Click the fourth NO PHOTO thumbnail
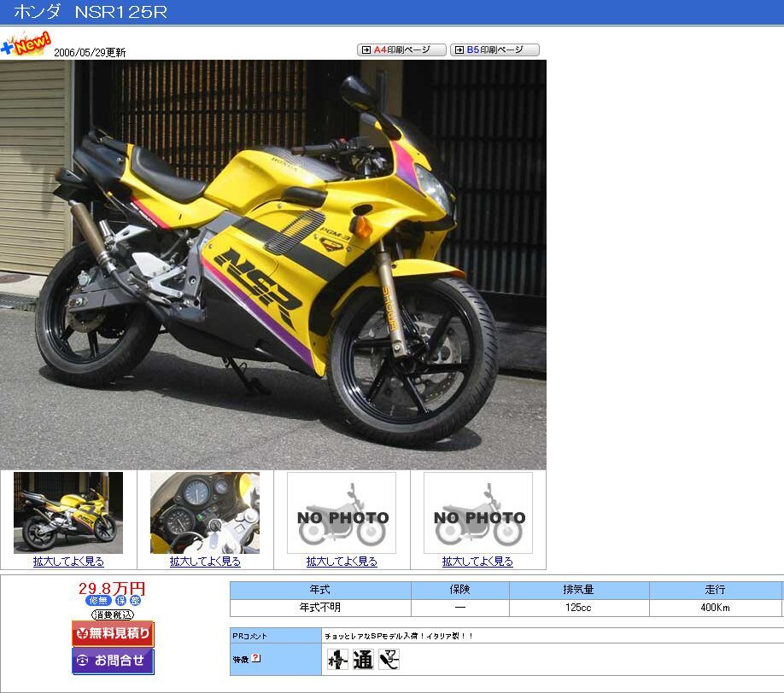 pos(478,513)
